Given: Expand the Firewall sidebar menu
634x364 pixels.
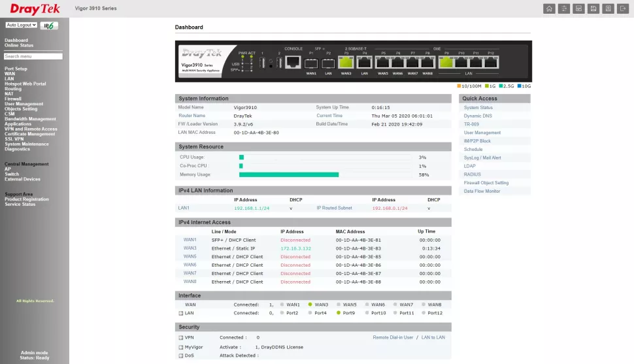Looking at the screenshot, I should 13,99.
